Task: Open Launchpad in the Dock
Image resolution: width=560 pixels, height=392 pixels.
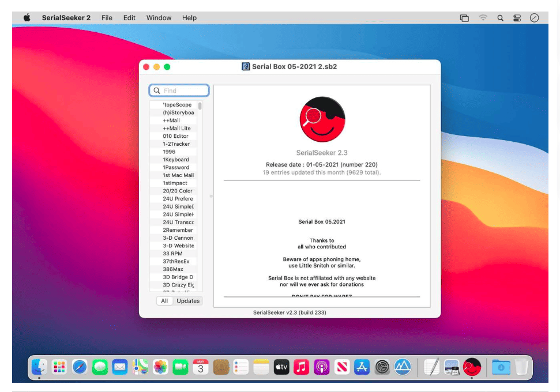Action: coord(59,367)
